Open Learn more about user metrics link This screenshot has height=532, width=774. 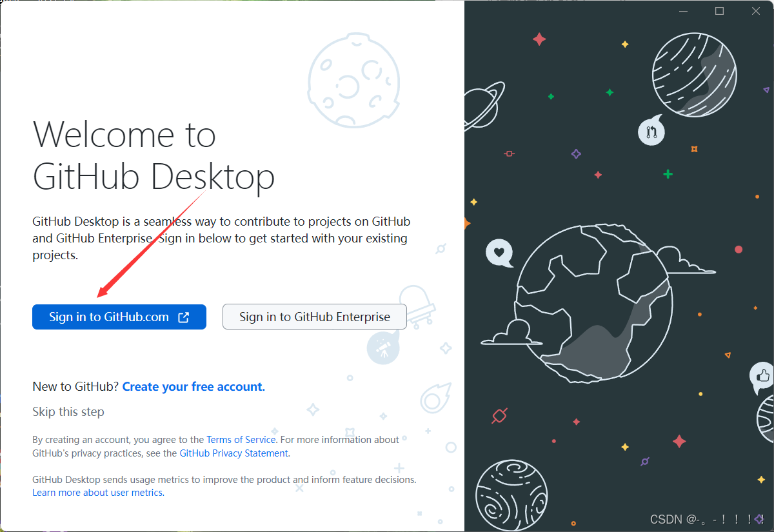97,493
